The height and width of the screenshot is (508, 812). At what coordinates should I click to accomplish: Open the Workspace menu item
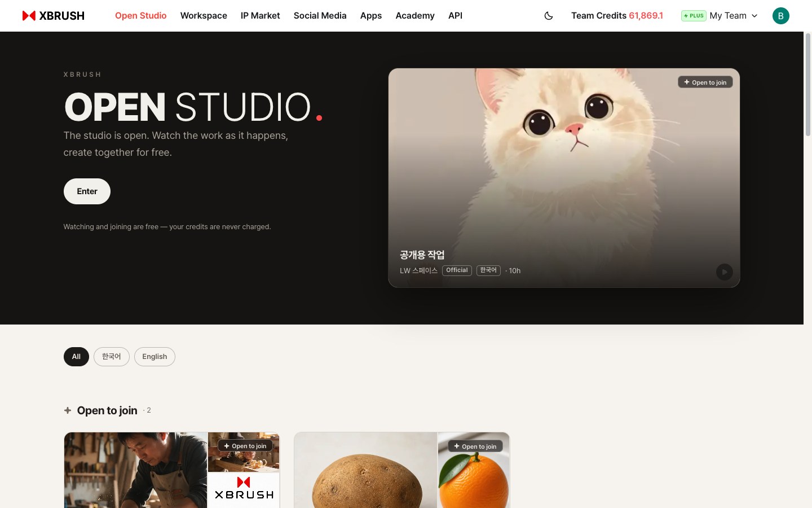(204, 16)
